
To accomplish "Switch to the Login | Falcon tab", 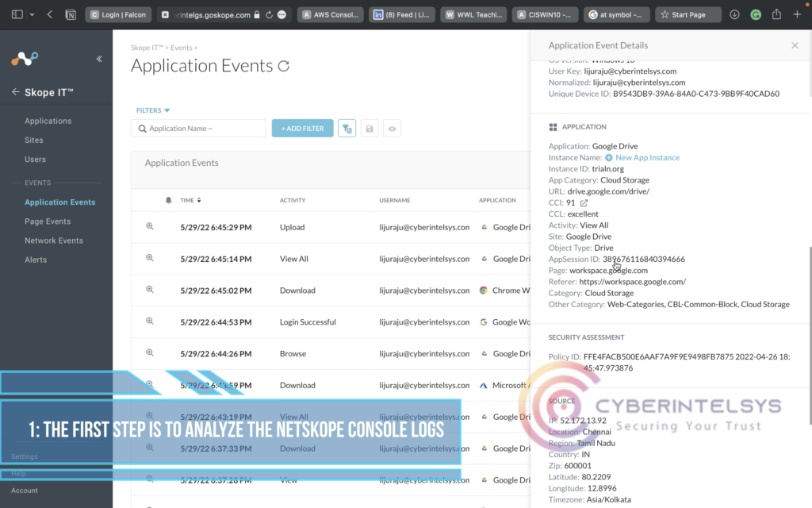I will click(x=119, y=14).
